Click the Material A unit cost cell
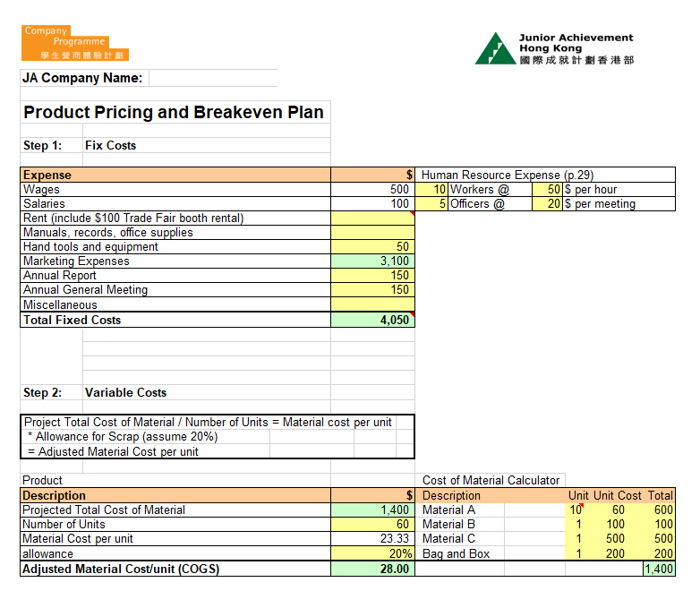Viewport: 700px width, 608px height. point(617,510)
